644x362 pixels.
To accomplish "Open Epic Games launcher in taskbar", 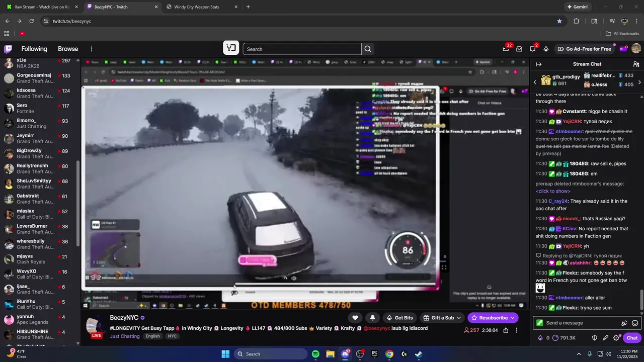I will click(x=374, y=354).
